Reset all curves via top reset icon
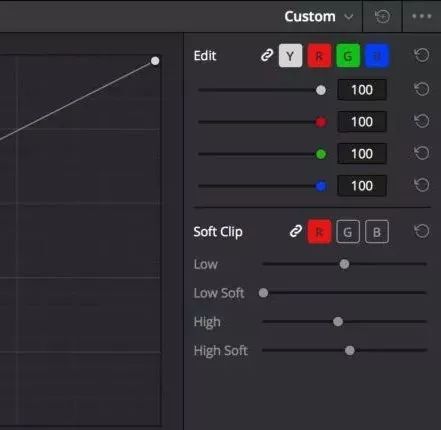Image resolution: width=441 pixels, height=430 pixels. pos(382,16)
